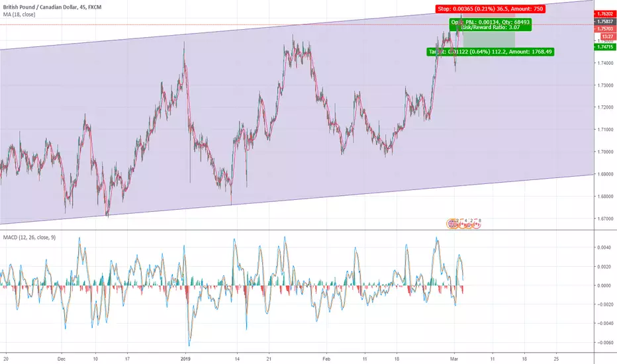Click the red Stop 0.00365 position label
This screenshot has height=364, width=617.
point(491,9)
